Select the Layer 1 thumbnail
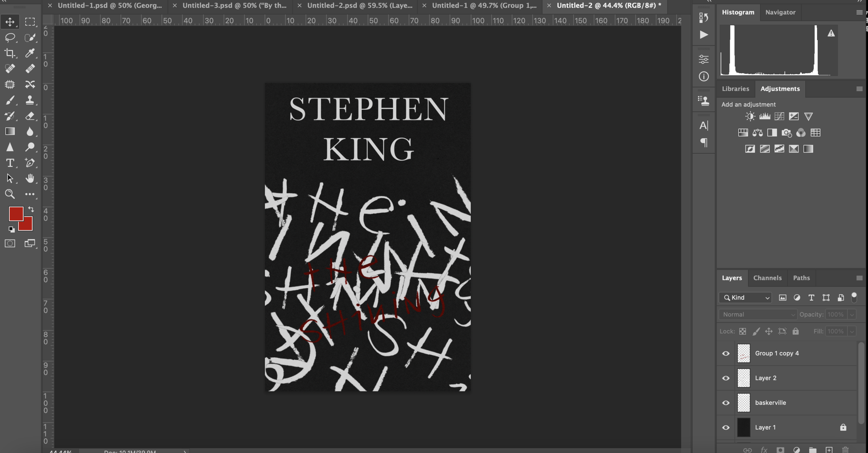868x453 pixels. click(x=743, y=427)
